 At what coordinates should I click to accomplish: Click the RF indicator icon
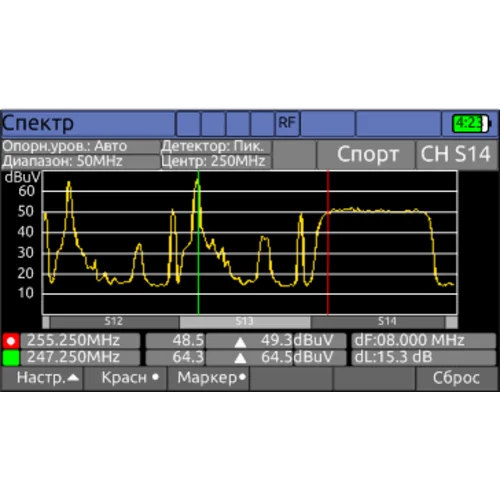coord(287,123)
